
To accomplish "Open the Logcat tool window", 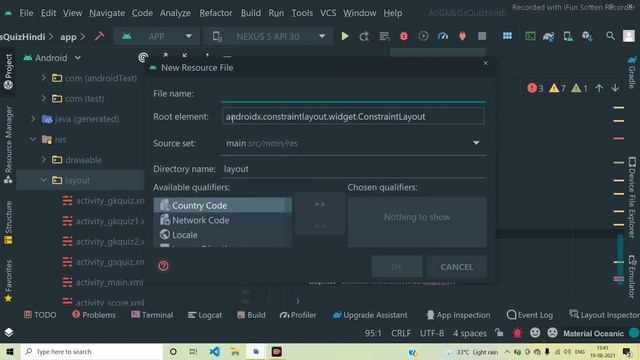I will coord(205,315).
